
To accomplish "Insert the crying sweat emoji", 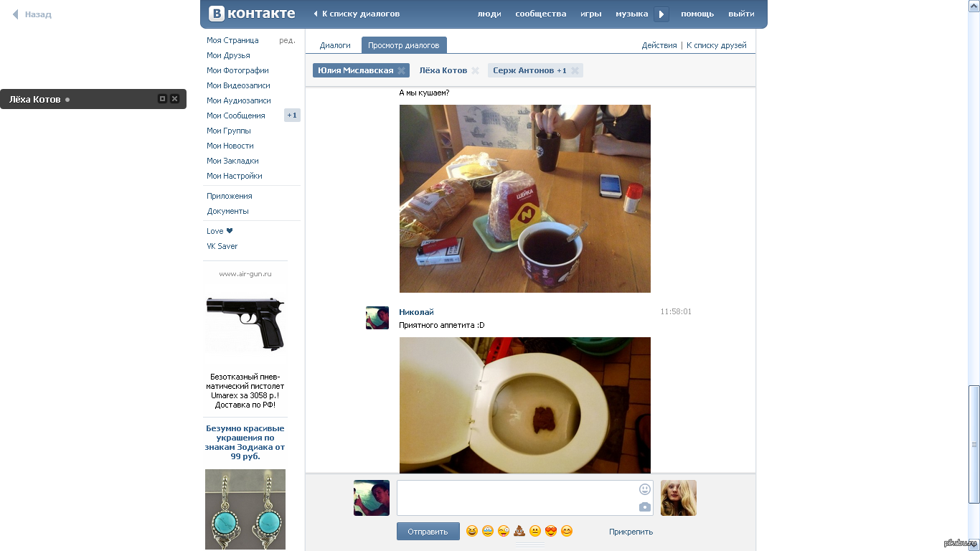I will 488,532.
